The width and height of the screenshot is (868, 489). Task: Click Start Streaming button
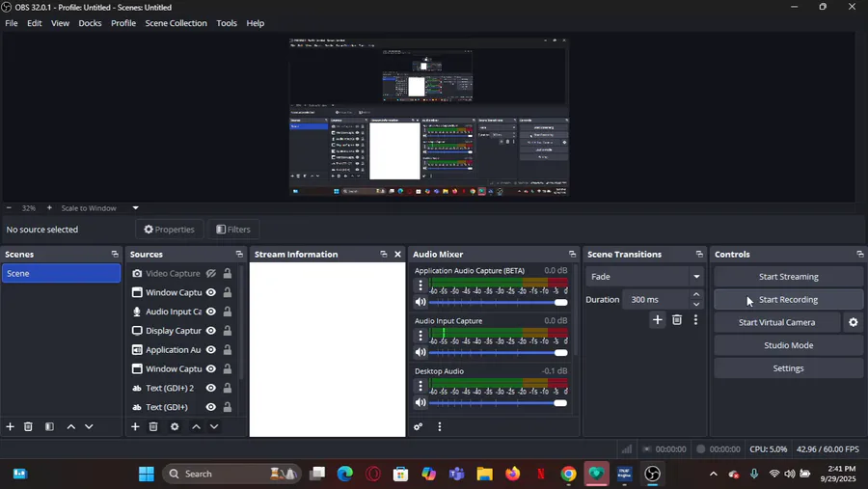pos(788,277)
